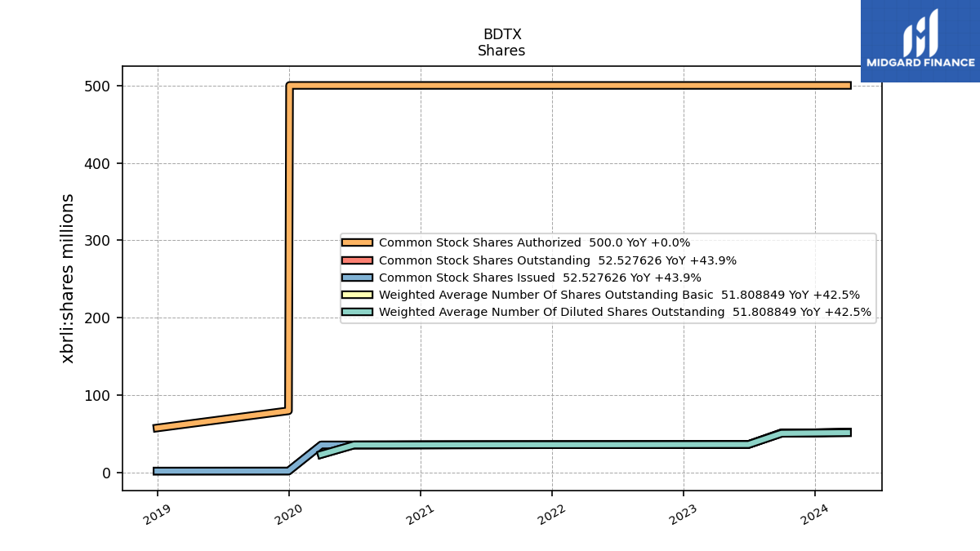Select legend text 'Weighted Average Number Of Shares Outstanding Basic'
This screenshot has height=551, width=980.
[x=546, y=295]
